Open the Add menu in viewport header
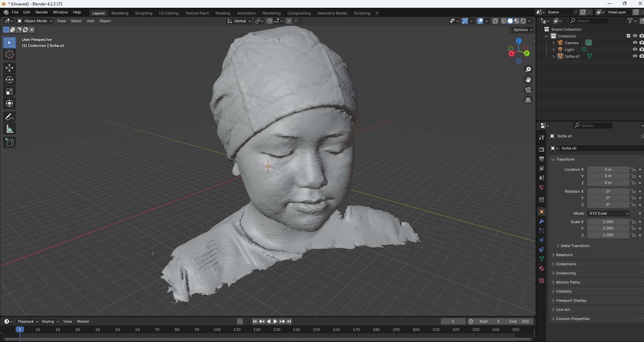Viewport: 644px width, 342px height. pos(90,21)
